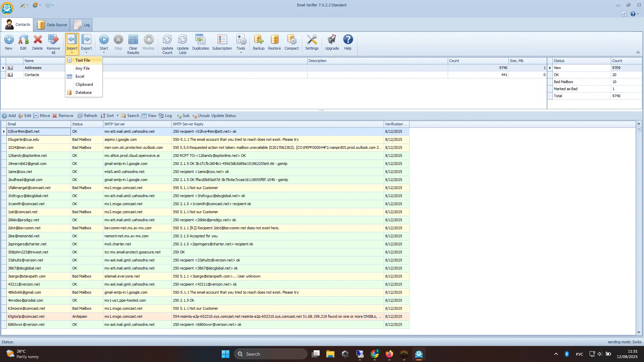Open the Start dropdown arrow
The width and height of the screenshot is (644, 362).
[x=104, y=53]
